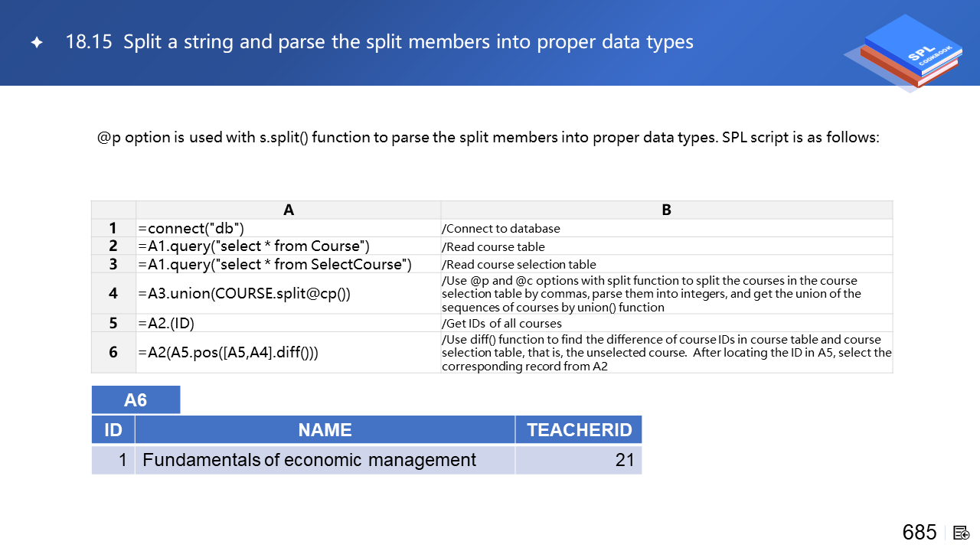Select the =A3.union(COURSE.split@cp()) cell
The height and width of the screenshot is (551, 980).
[289, 294]
